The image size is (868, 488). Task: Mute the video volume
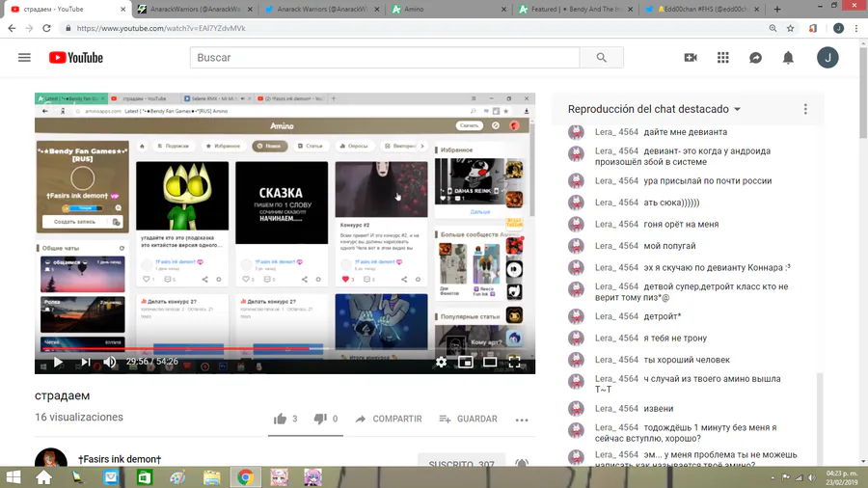(110, 362)
